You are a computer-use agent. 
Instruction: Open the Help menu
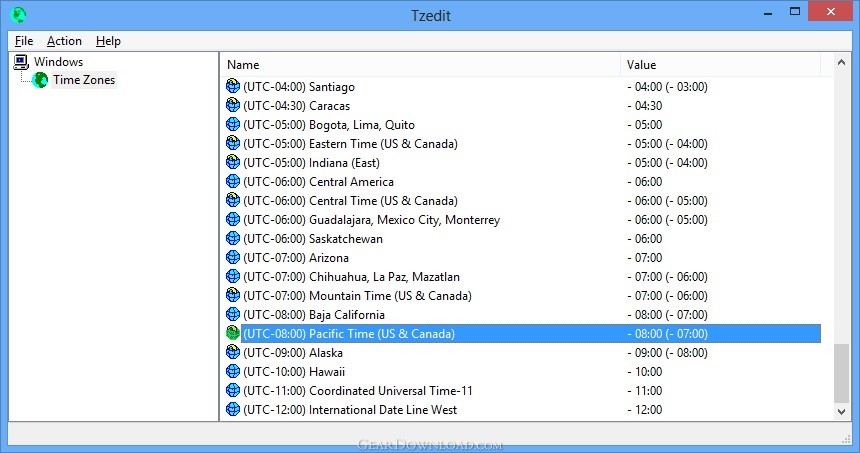pyautogui.click(x=108, y=41)
